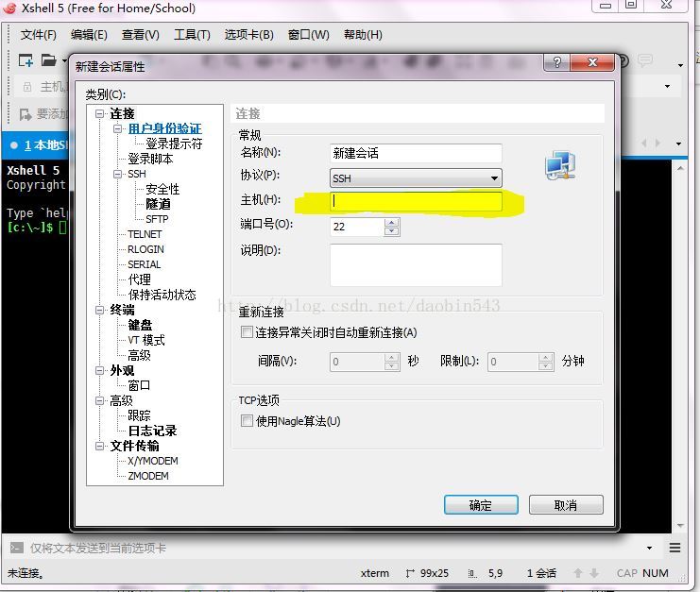The height and width of the screenshot is (592, 700).
Task: Select 安全性 under SSH
Action: [162, 189]
